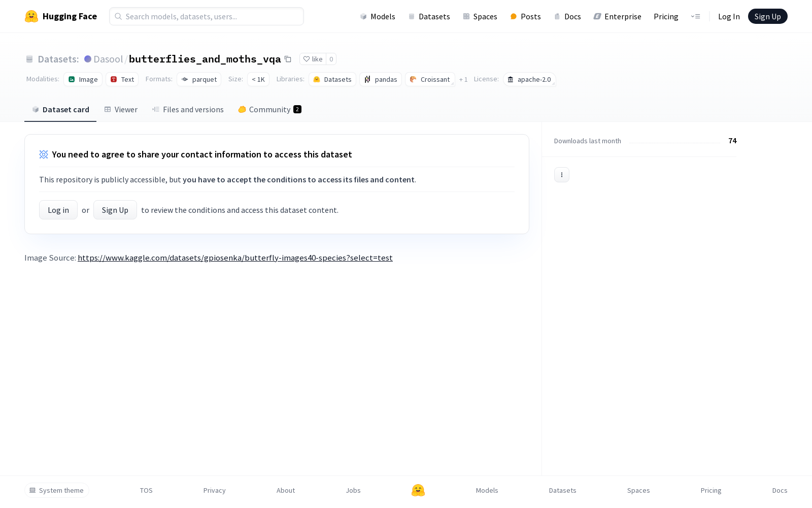The image size is (812, 508).
Task: Select the Datasets library tag
Action: point(332,79)
